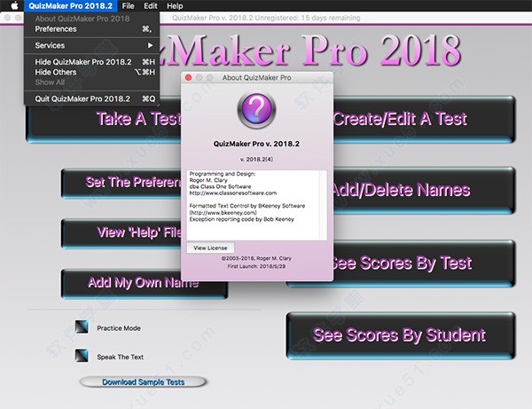Select Hide Others in the menu

91,72
